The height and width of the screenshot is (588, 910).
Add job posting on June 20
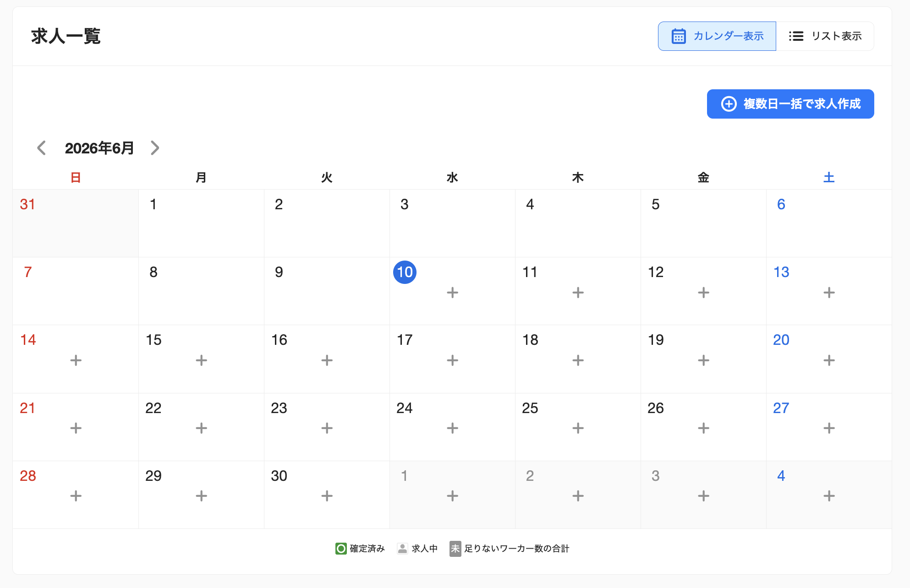(829, 360)
